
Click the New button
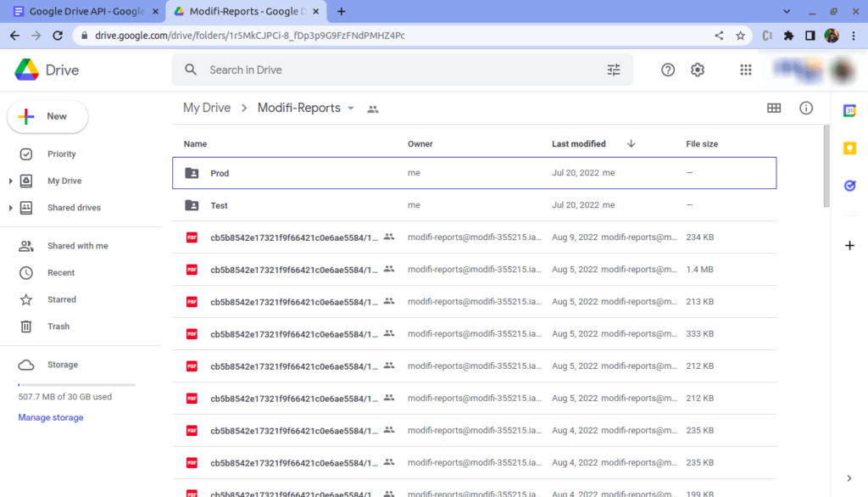tap(47, 117)
